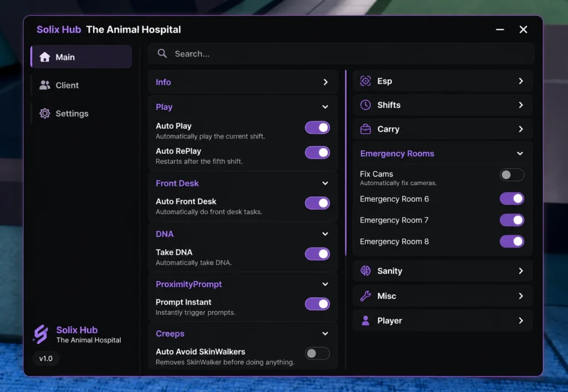The image size is (568, 392).
Task: Click the home icon beside Main
Action: tap(44, 57)
